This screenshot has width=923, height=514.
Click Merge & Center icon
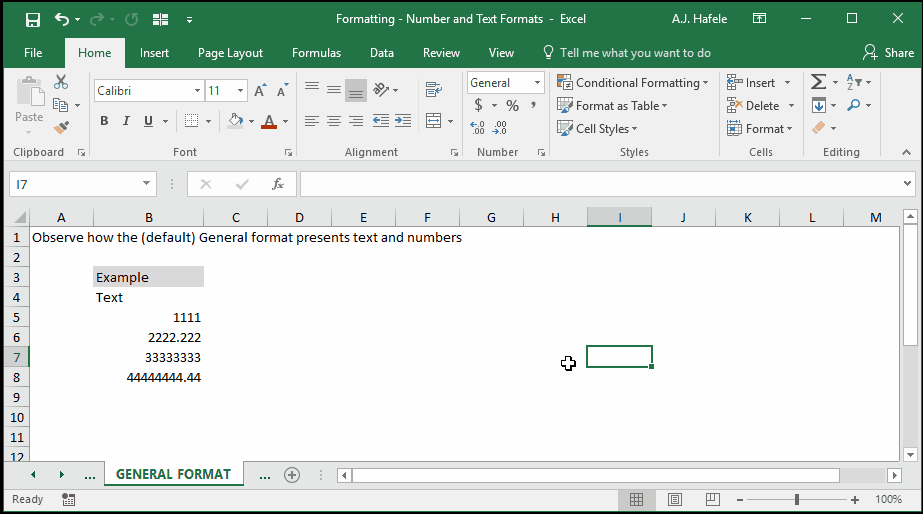434,121
